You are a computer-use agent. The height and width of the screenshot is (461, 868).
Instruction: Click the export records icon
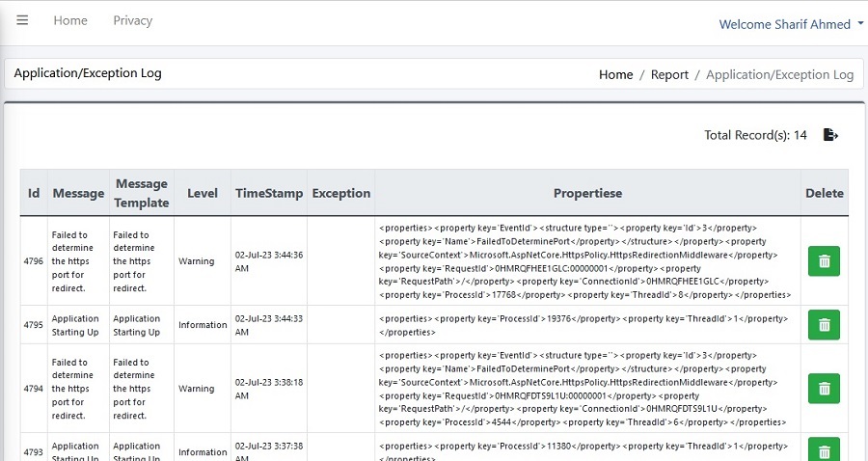click(x=830, y=134)
